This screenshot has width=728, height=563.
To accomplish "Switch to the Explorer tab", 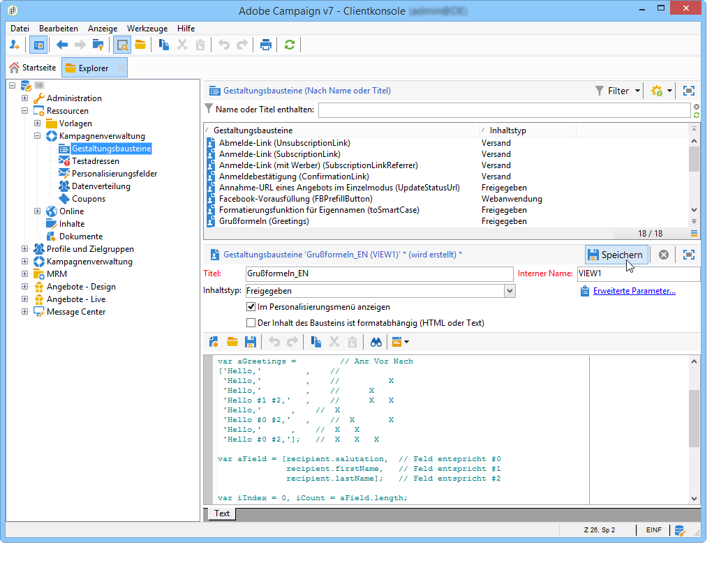I will pos(93,68).
